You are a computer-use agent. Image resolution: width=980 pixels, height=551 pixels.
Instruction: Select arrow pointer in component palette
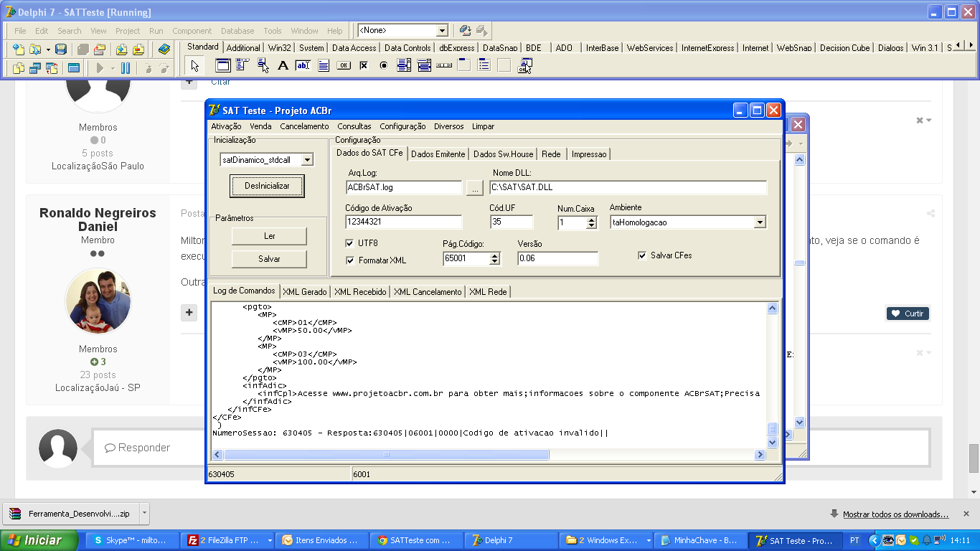194,66
